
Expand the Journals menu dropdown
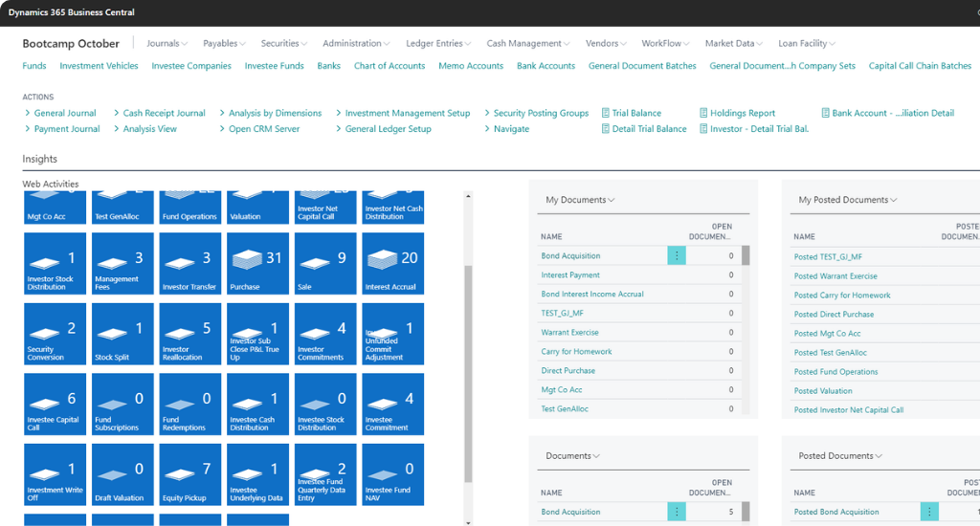tap(167, 43)
